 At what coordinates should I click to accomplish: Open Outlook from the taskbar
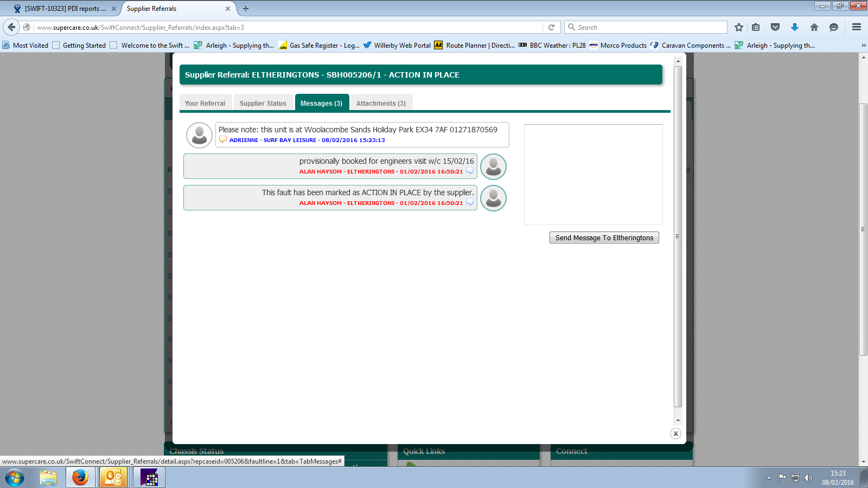[113, 478]
